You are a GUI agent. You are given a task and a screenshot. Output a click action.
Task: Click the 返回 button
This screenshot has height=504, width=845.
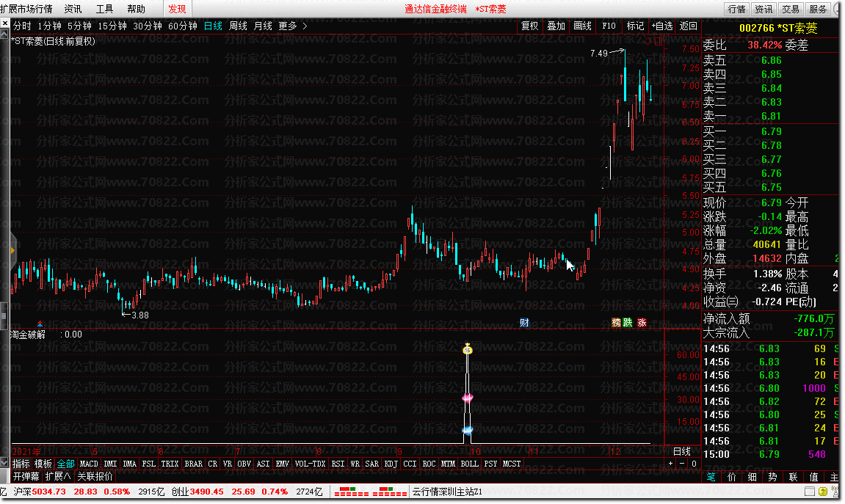689,26
